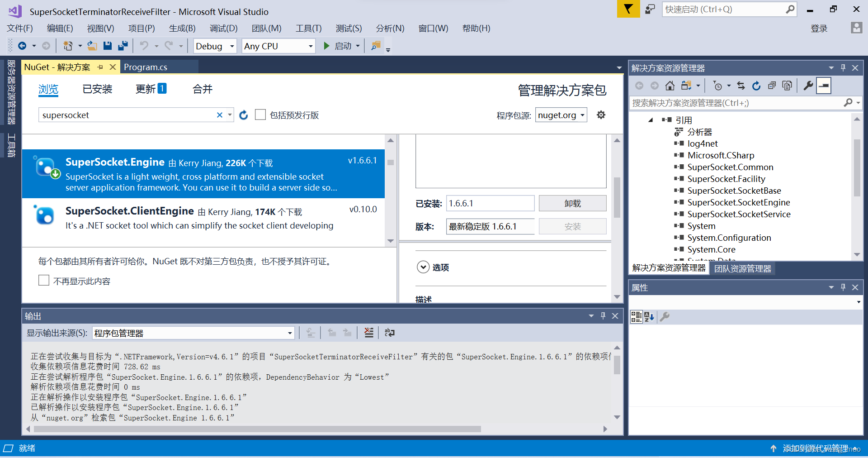Click the Clear All output icon
This screenshot has width=868, height=458.
pos(369,333)
